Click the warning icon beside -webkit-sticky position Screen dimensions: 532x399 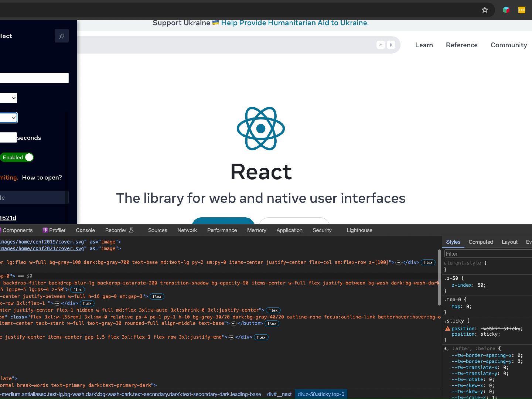pos(447,328)
